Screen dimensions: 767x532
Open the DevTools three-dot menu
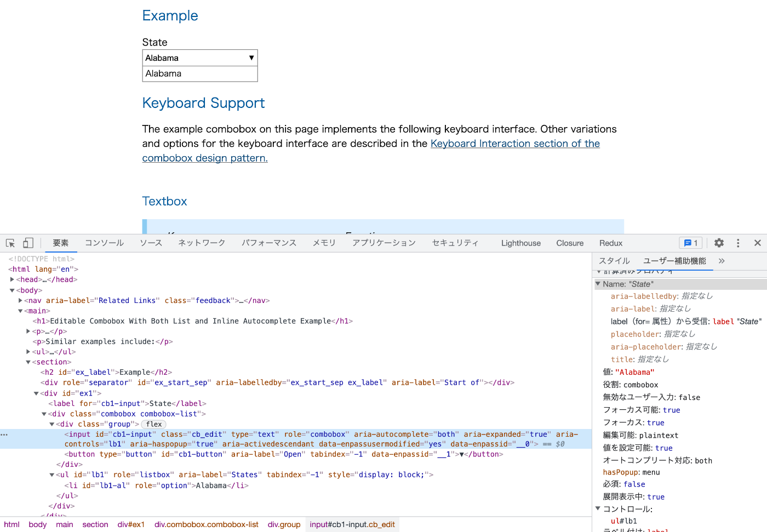738,243
